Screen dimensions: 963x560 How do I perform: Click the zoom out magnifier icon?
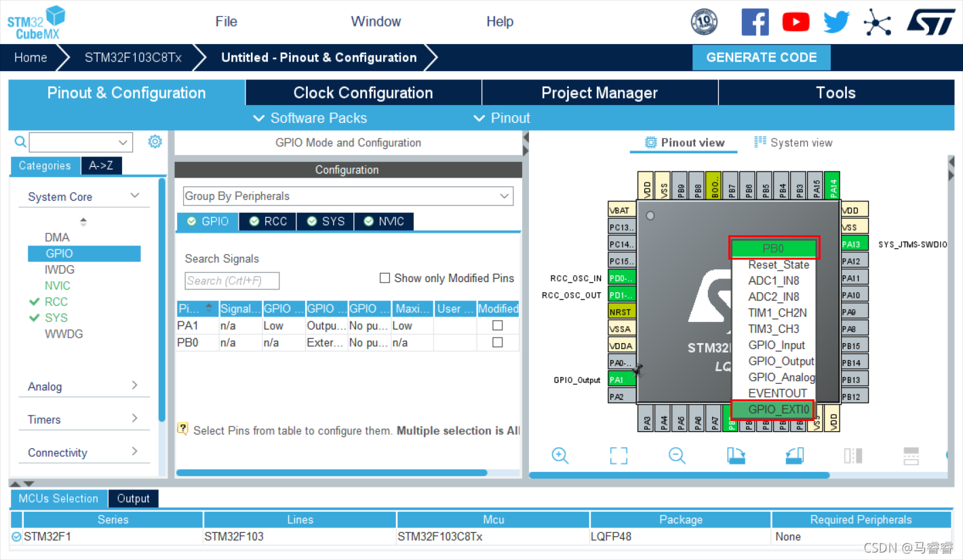(677, 456)
